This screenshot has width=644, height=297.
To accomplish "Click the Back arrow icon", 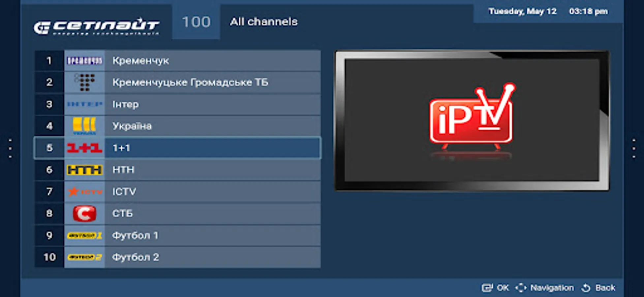I will 586,288.
